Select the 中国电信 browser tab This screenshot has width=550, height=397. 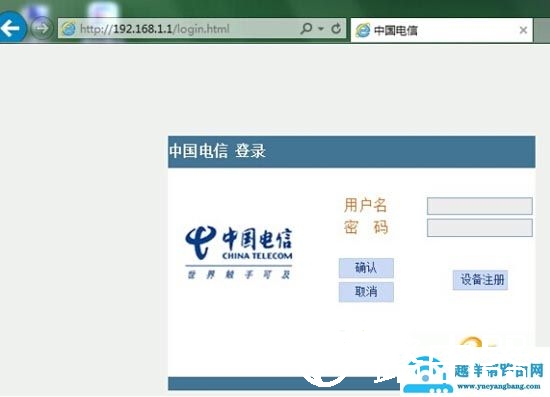442,30
